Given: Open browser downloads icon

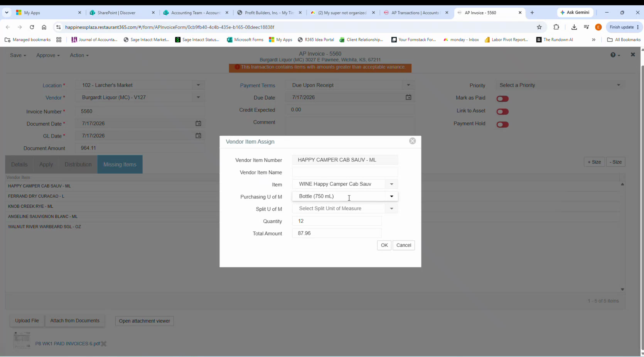Looking at the screenshot, I should point(574,27).
